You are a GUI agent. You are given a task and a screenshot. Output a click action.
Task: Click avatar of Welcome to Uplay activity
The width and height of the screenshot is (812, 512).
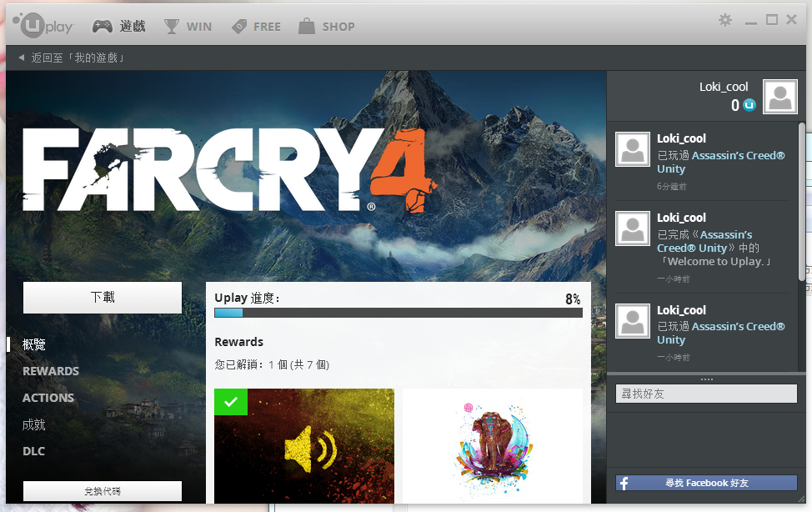click(632, 228)
